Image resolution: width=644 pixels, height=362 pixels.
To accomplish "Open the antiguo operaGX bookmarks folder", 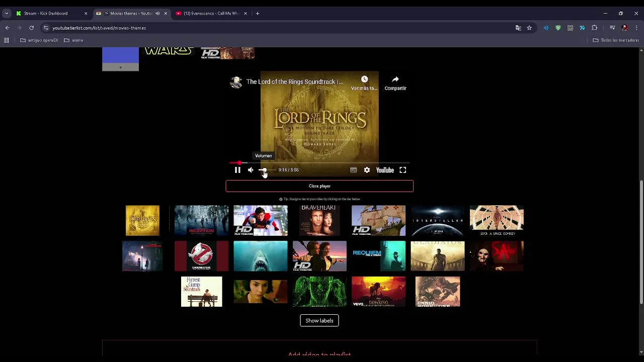I will [39, 40].
